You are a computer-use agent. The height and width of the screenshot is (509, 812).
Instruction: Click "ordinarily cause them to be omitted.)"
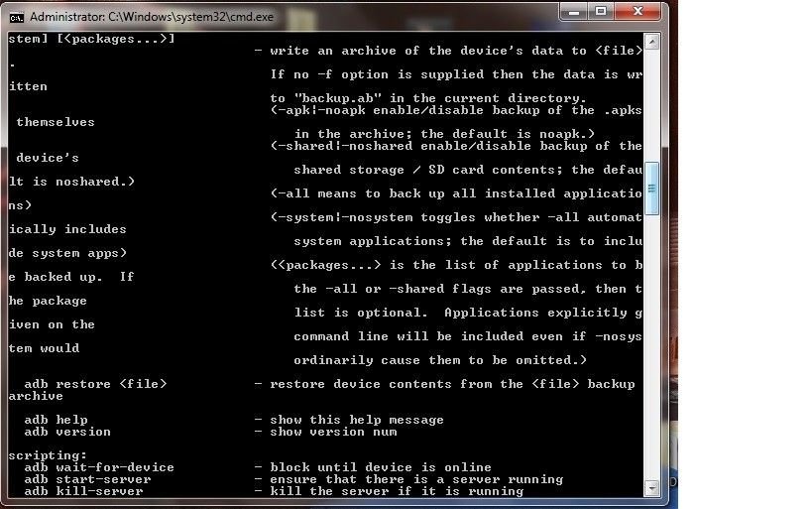click(x=440, y=360)
